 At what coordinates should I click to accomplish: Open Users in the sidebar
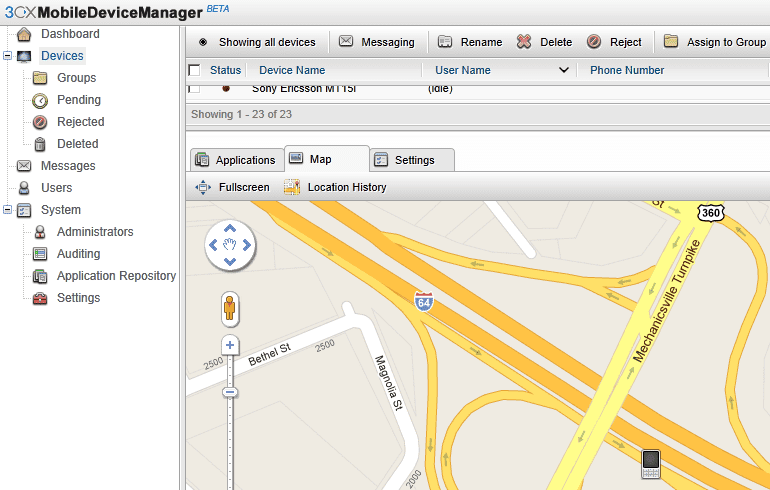point(56,188)
